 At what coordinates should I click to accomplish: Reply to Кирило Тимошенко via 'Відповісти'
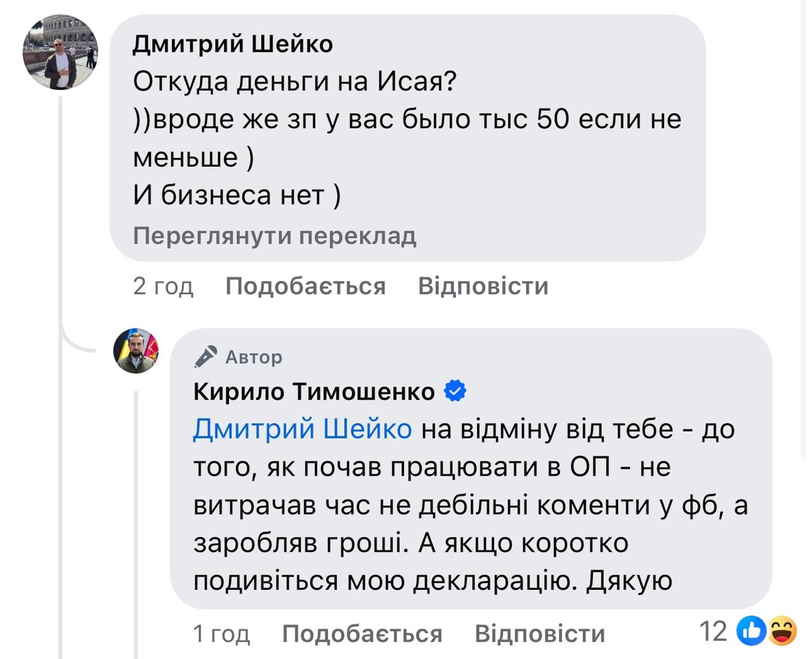(x=540, y=633)
